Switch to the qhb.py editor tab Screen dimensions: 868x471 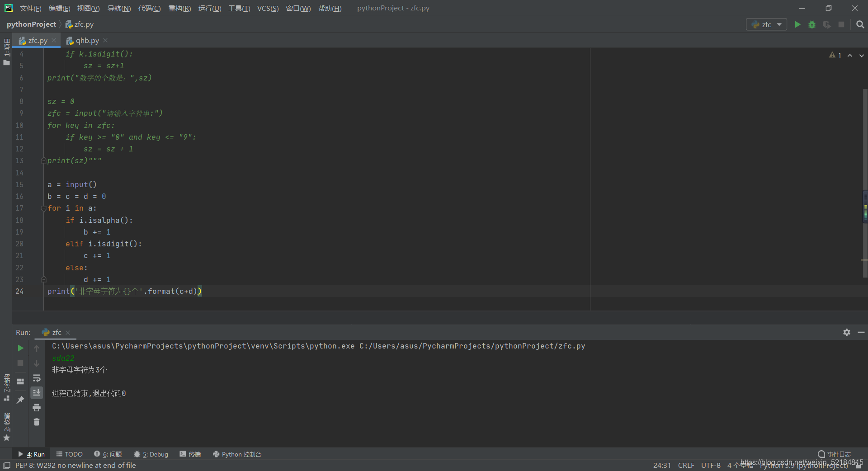[x=87, y=41]
